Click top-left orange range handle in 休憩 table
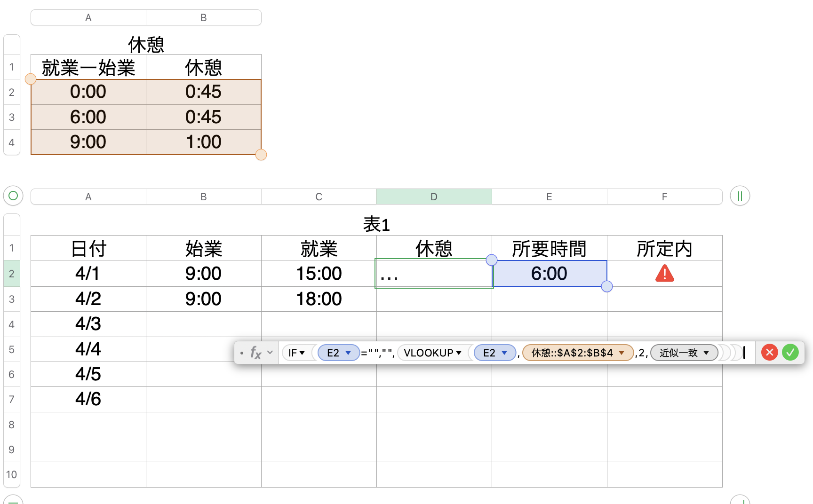The image size is (813, 504). [x=31, y=79]
